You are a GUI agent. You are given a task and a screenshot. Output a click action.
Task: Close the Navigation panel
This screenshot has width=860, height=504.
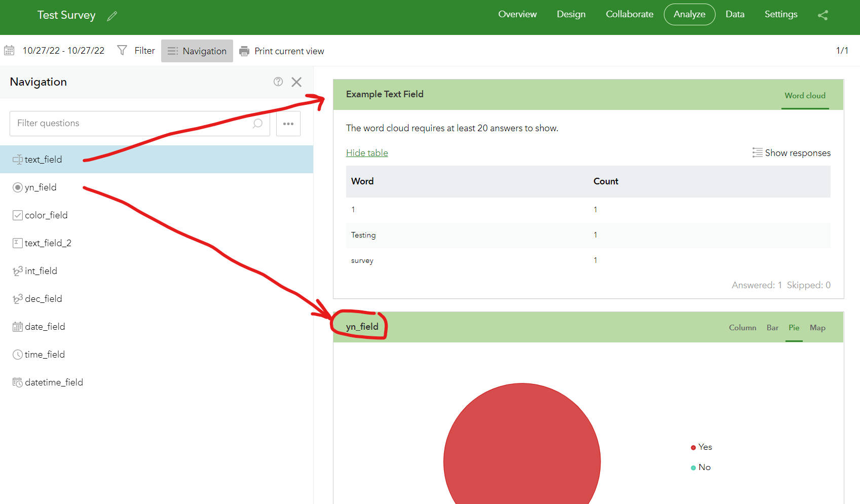click(x=296, y=82)
